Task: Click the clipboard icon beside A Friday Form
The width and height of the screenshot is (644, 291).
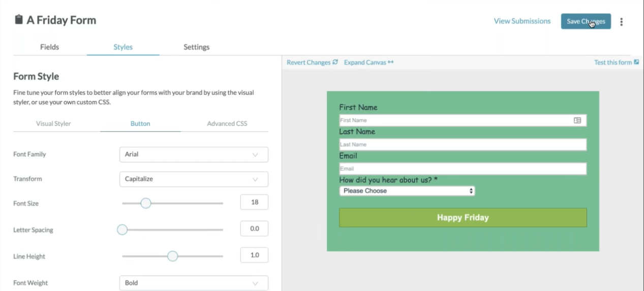Action: (19, 20)
